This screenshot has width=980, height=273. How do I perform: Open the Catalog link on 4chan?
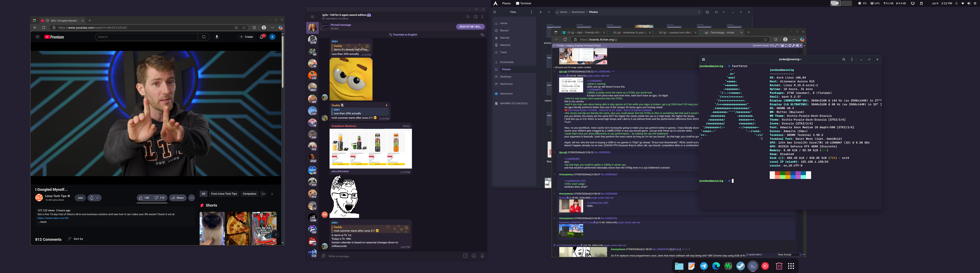pos(570,45)
